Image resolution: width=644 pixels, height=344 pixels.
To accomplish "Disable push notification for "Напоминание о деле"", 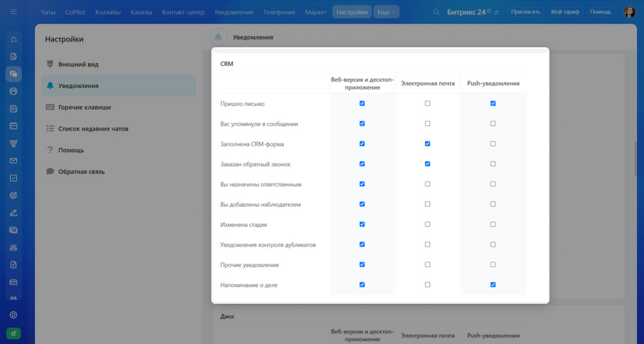I will click(x=493, y=285).
